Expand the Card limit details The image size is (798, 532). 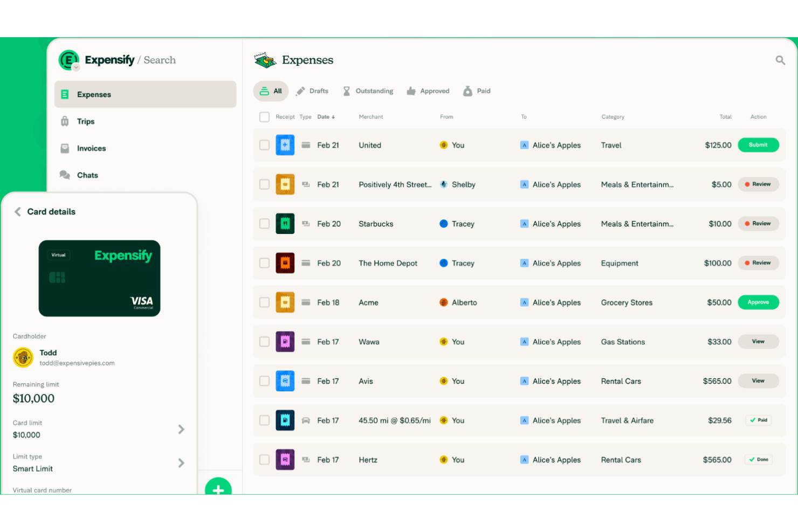[x=182, y=429]
